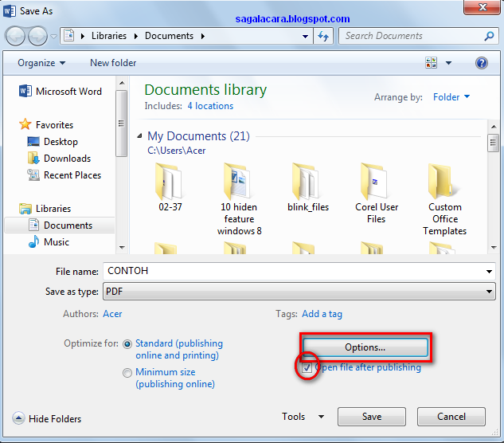Select Minimum size radio button
The height and width of the screenshot is (443, 504).
pyautogui.click(x=127, y=373)
